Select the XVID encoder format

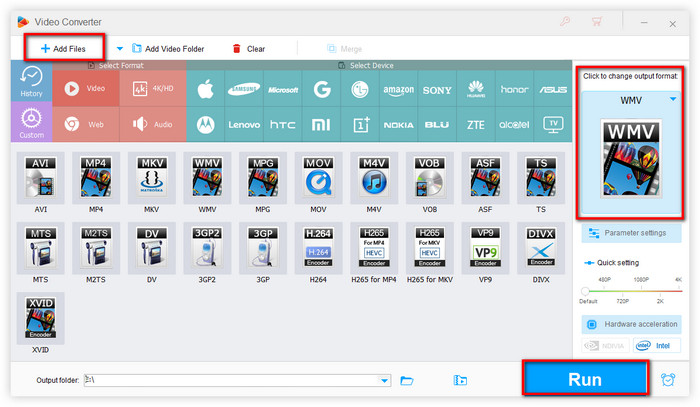point(40,318)
